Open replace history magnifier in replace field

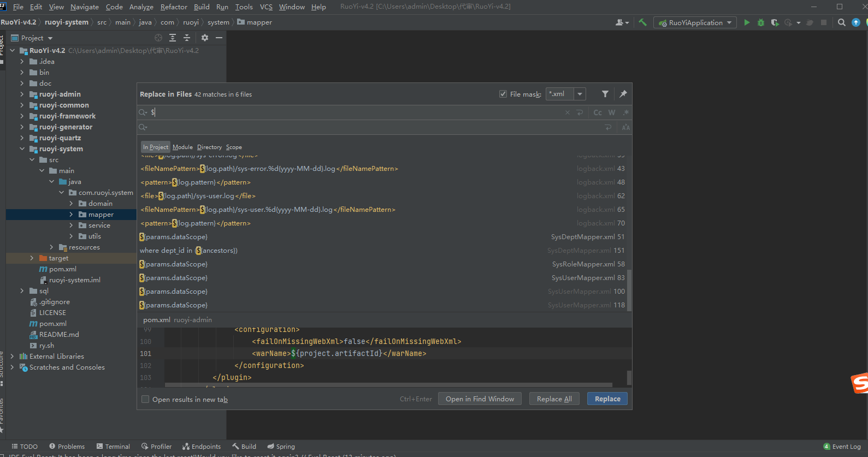[x=143, y=127]
